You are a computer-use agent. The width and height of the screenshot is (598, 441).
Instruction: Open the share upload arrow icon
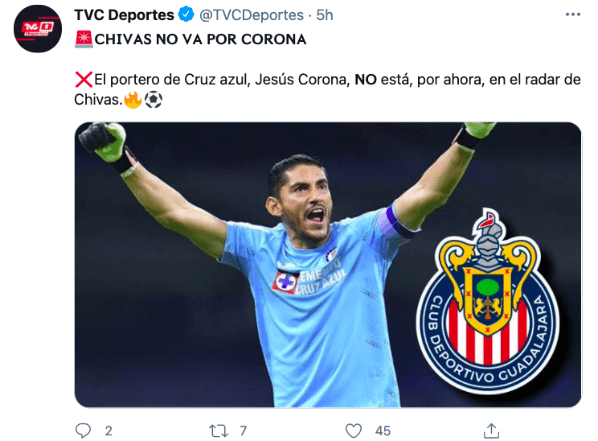coord(491,430)
